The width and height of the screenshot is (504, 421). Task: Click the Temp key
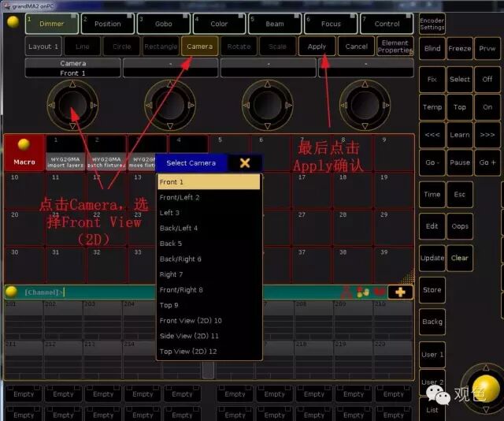coord(432,107)
